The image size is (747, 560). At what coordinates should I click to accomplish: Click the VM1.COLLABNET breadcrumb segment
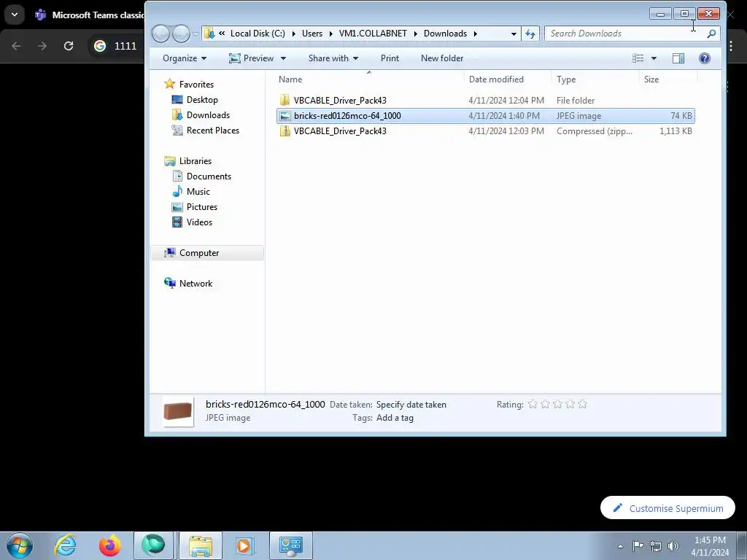tap(373, 34)
